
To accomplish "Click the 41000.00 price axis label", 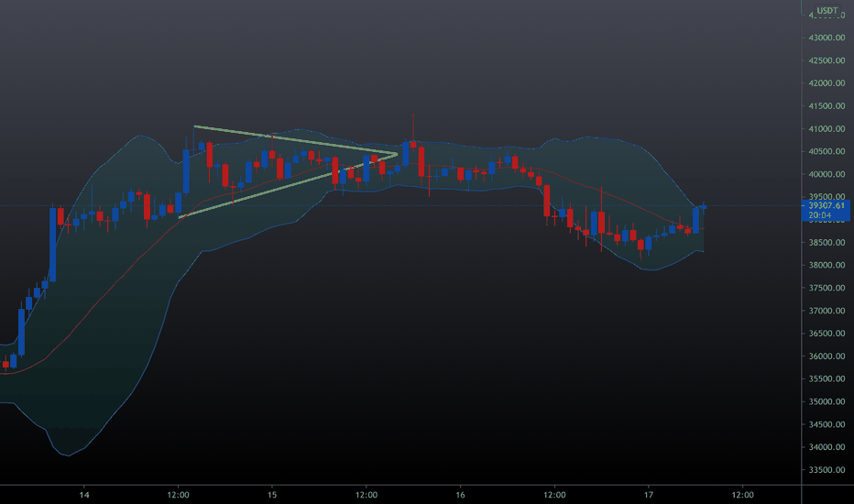I will (827, 129).
